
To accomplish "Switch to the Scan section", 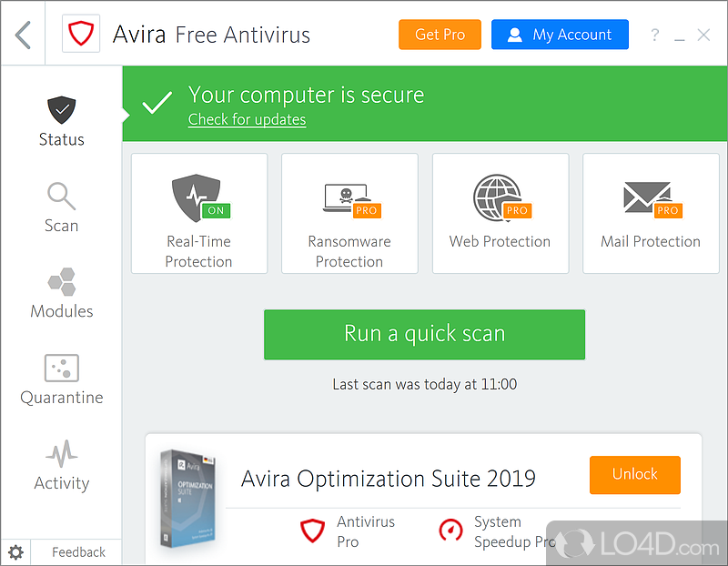I will click(61, 207).
